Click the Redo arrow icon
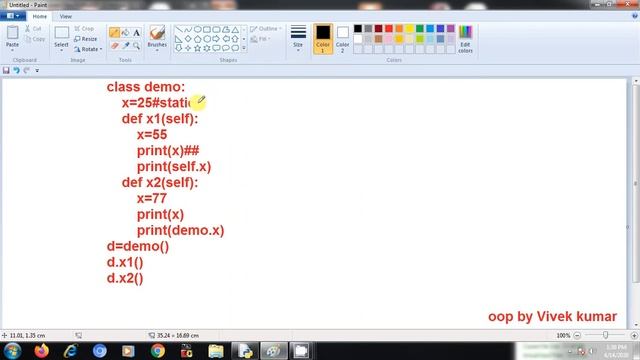The image size is (640, 360). point(27,70)
